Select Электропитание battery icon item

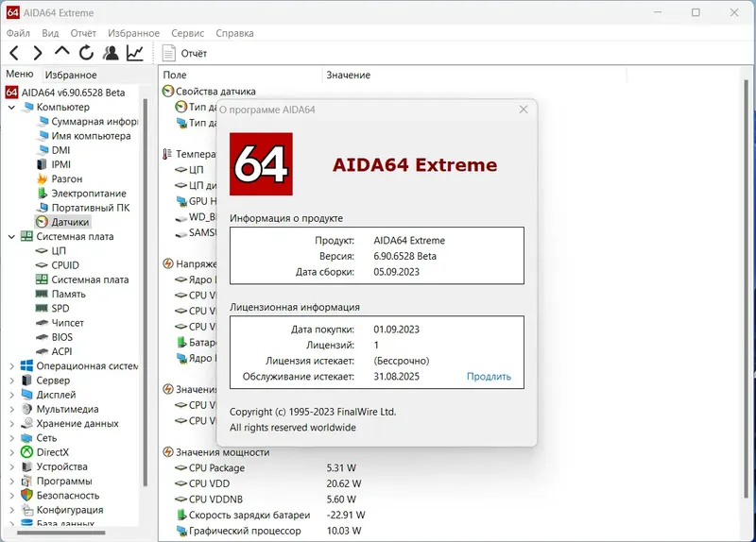click(42, 194)
